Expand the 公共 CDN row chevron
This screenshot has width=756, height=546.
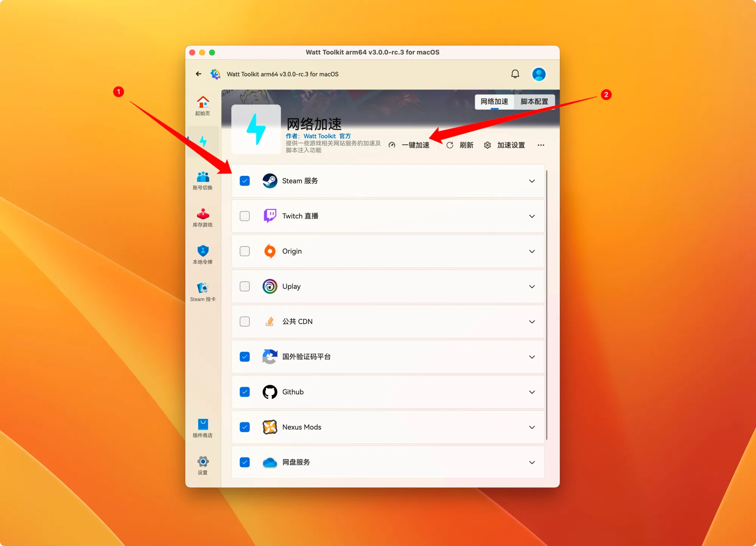point(532,322)
